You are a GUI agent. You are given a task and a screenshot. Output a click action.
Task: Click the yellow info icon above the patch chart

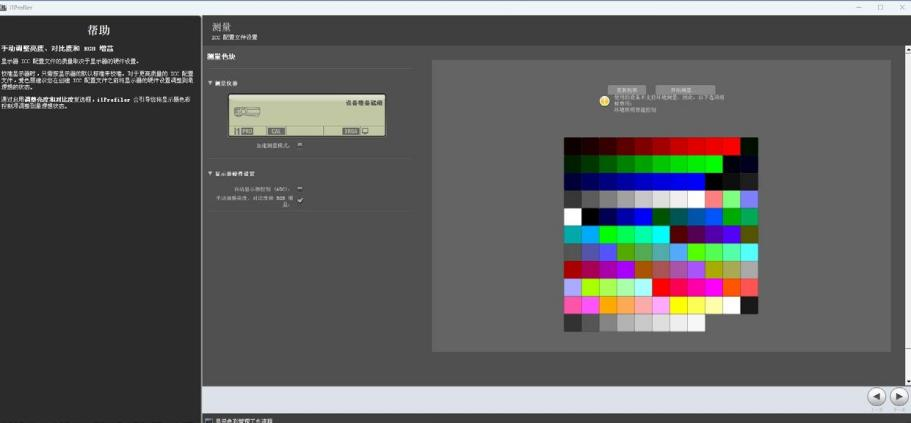[x=604, y=101]
